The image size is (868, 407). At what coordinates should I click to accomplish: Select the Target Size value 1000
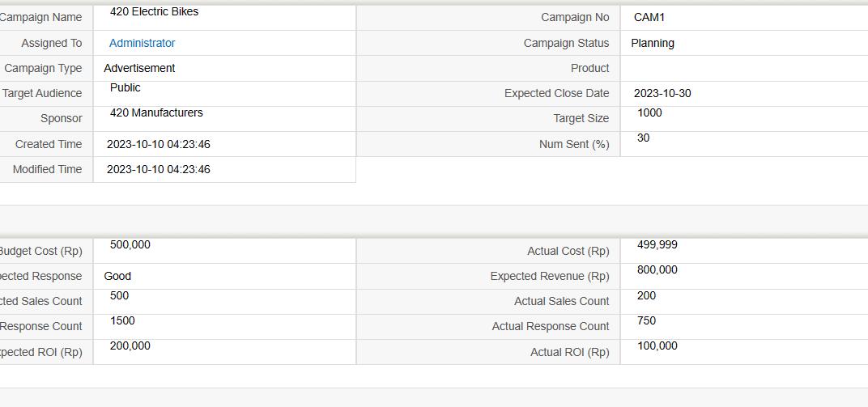649,112
